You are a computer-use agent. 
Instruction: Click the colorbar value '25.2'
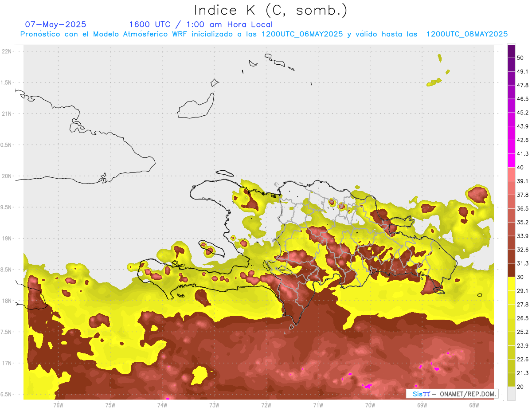(x=523, y=332)
